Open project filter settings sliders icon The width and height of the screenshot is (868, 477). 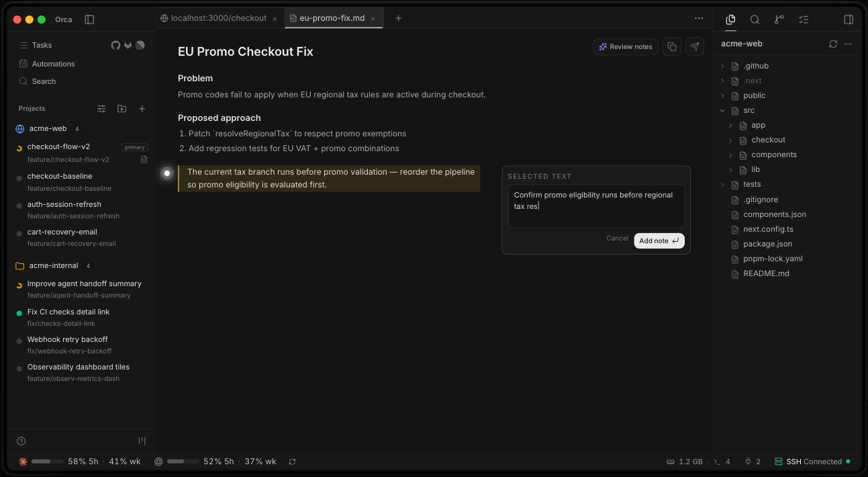101,109
